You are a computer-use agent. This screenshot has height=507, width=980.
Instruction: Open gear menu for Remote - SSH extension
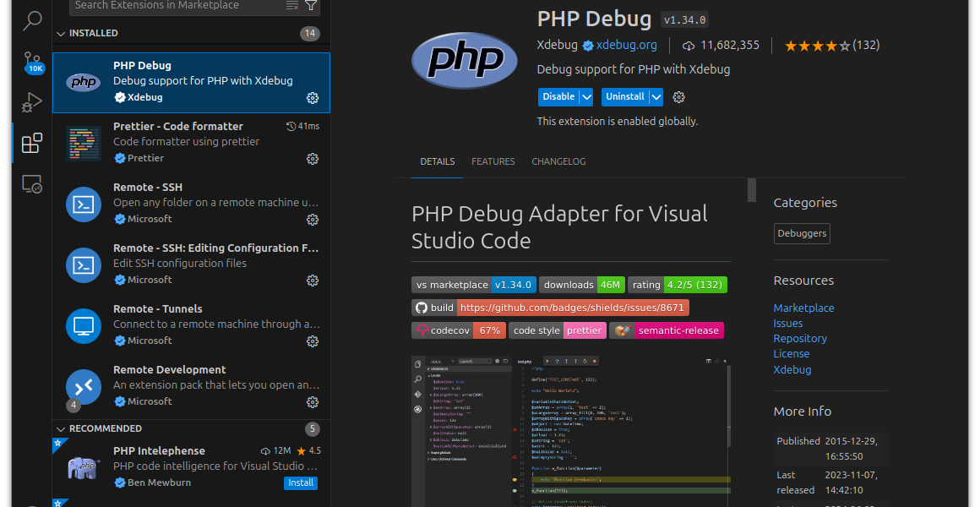pos(313,220)
